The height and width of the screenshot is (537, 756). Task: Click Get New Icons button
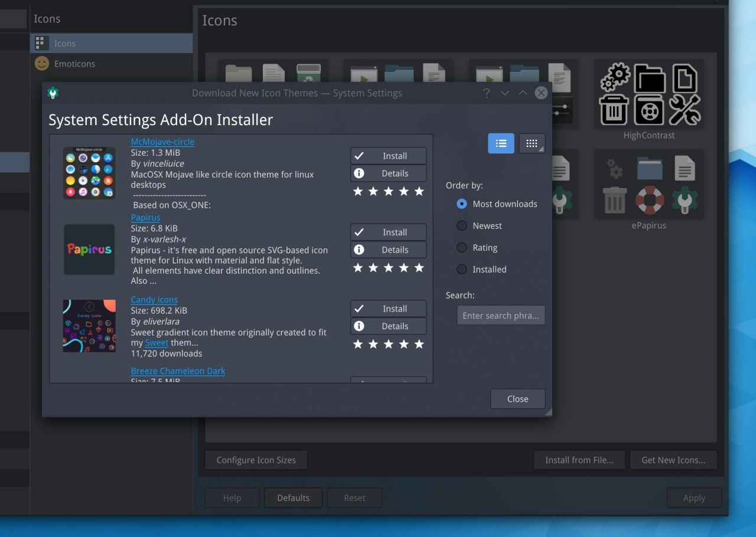[673, 460]
